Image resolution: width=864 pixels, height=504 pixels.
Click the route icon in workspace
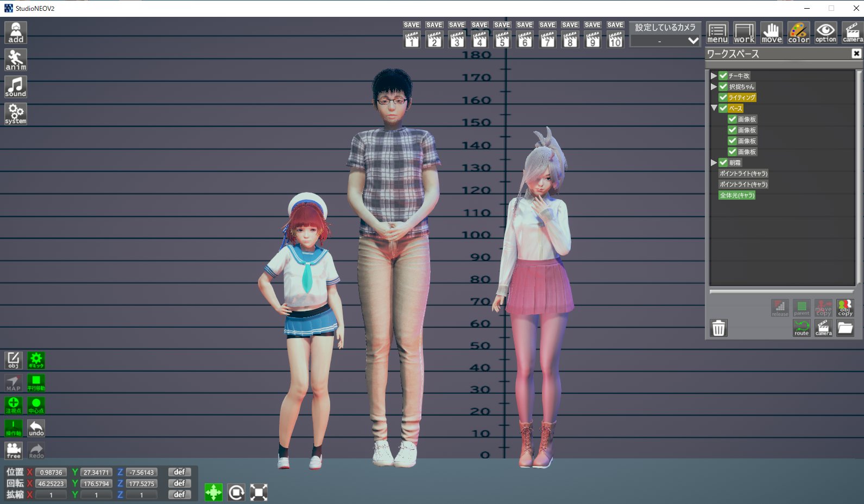[x=802, y=328]
